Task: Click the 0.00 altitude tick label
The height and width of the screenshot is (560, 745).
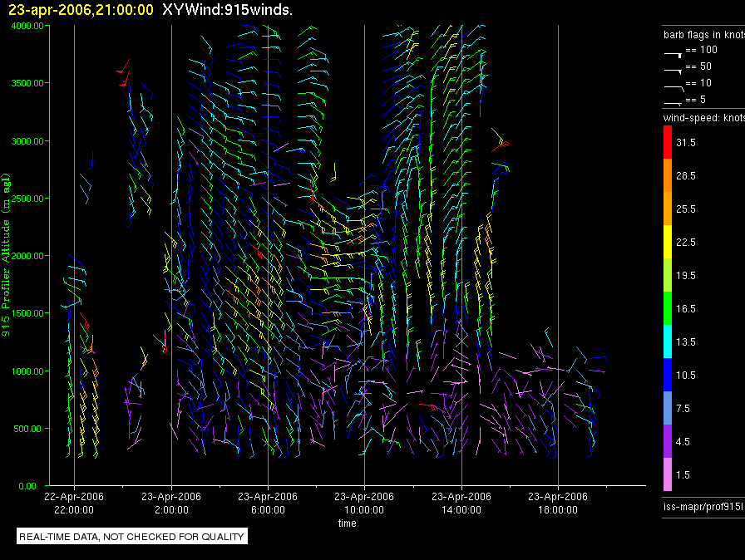Action: point(27,486)
